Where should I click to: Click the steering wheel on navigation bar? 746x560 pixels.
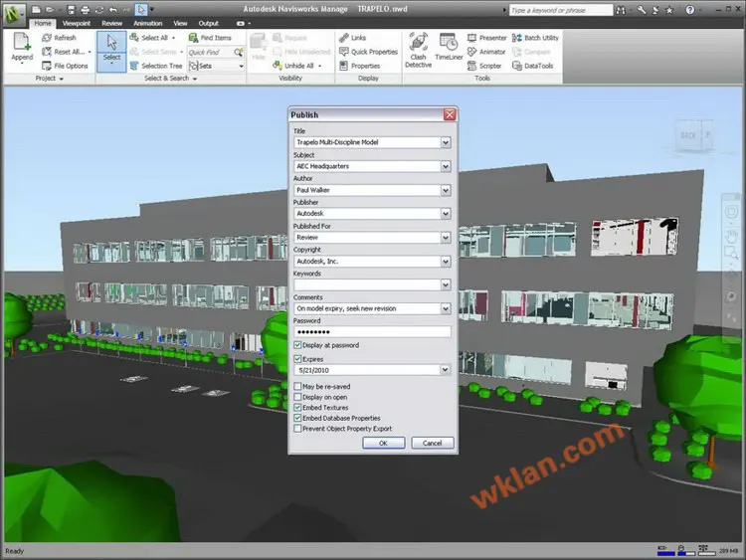coord(731,212)
